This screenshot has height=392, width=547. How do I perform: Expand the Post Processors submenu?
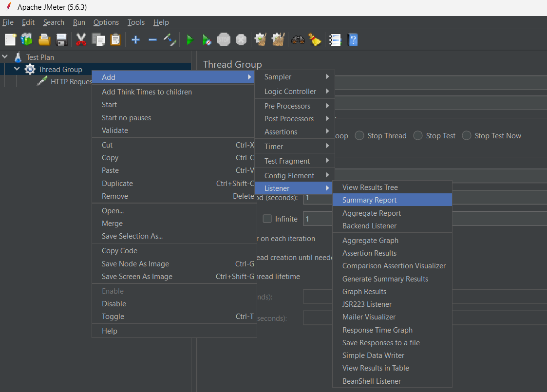[x=295, y=119]
